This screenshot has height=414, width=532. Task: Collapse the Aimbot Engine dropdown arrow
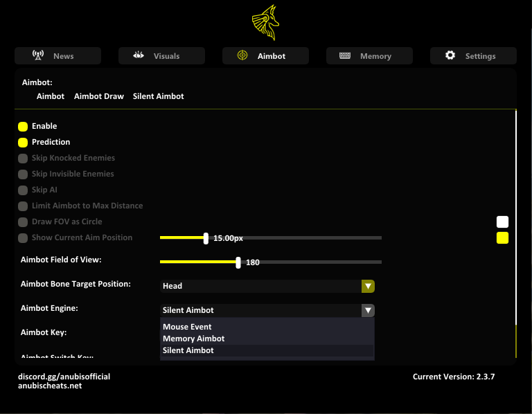tap(368, 310)
